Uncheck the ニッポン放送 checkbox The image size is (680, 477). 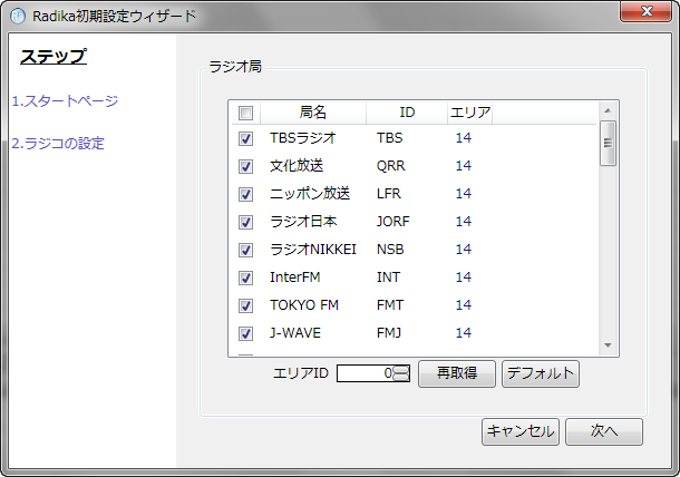(245, 194)
